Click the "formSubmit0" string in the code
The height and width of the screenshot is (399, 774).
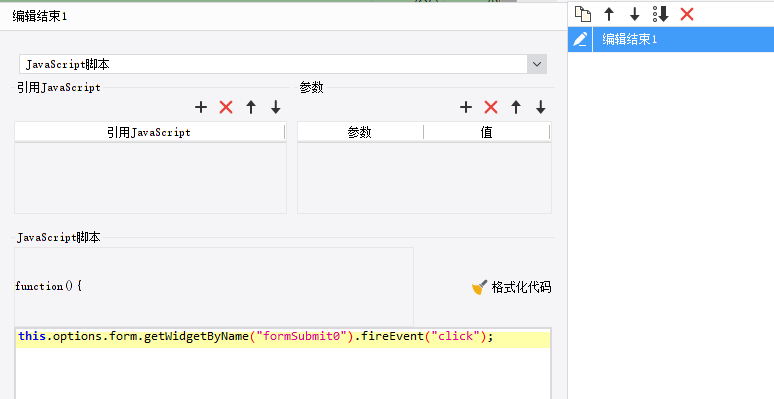pyautogui.click(x=302, y=336)
